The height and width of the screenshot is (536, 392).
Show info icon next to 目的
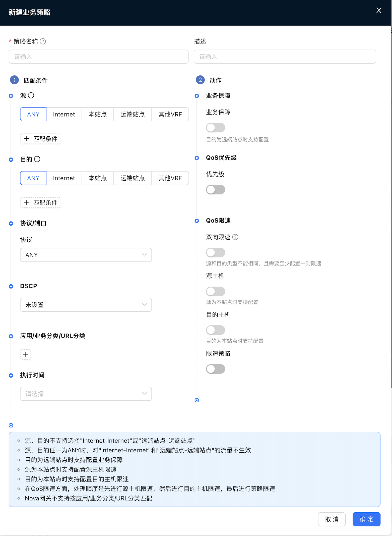click(37, 159)
